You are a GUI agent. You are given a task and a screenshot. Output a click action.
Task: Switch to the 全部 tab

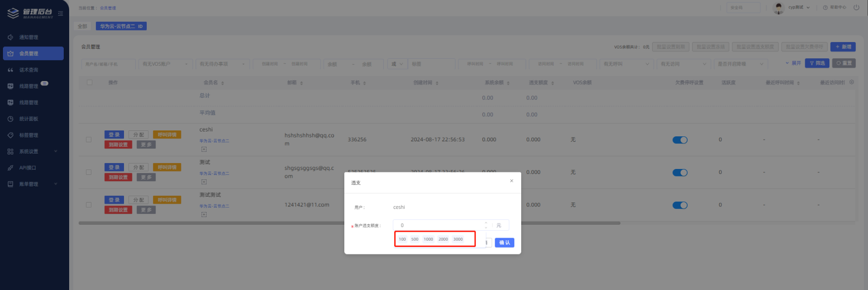pos(83,26)
